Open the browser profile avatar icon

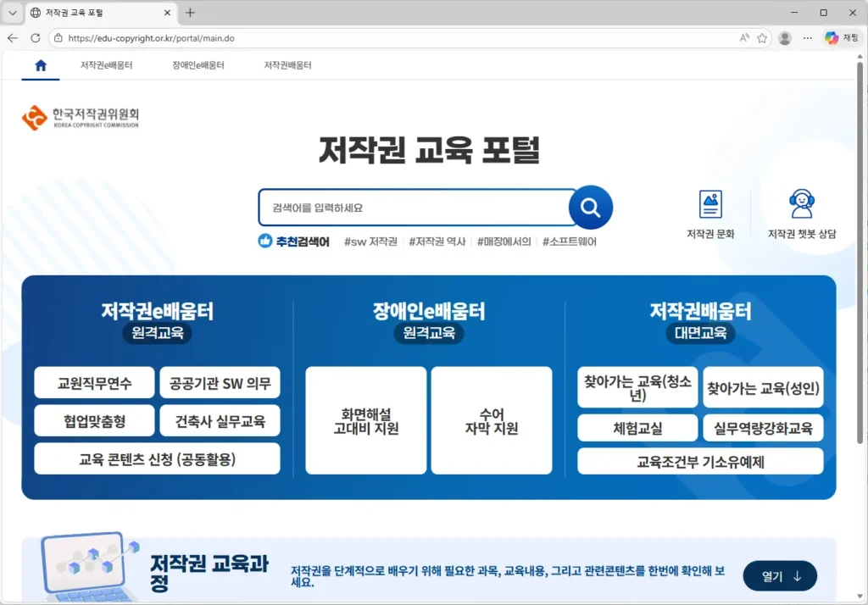[x=785, y=38]
